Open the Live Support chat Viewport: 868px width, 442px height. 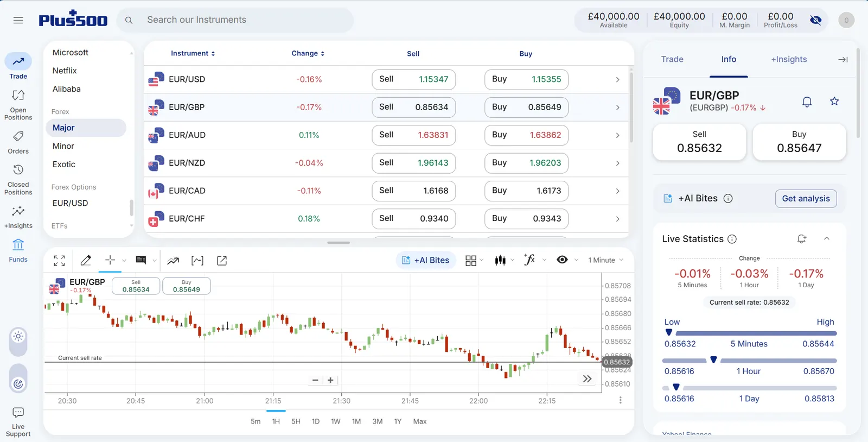18,422
